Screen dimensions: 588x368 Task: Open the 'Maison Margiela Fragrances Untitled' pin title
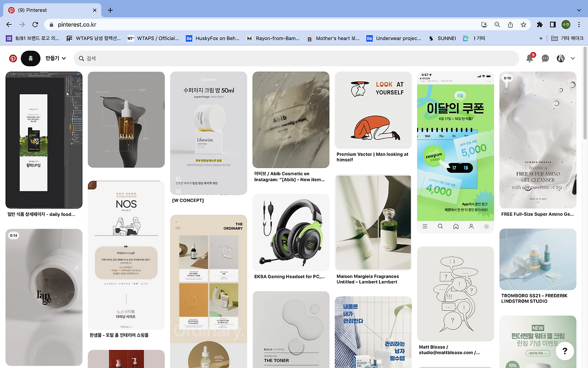pyautogui.click(x=367, y=279)
